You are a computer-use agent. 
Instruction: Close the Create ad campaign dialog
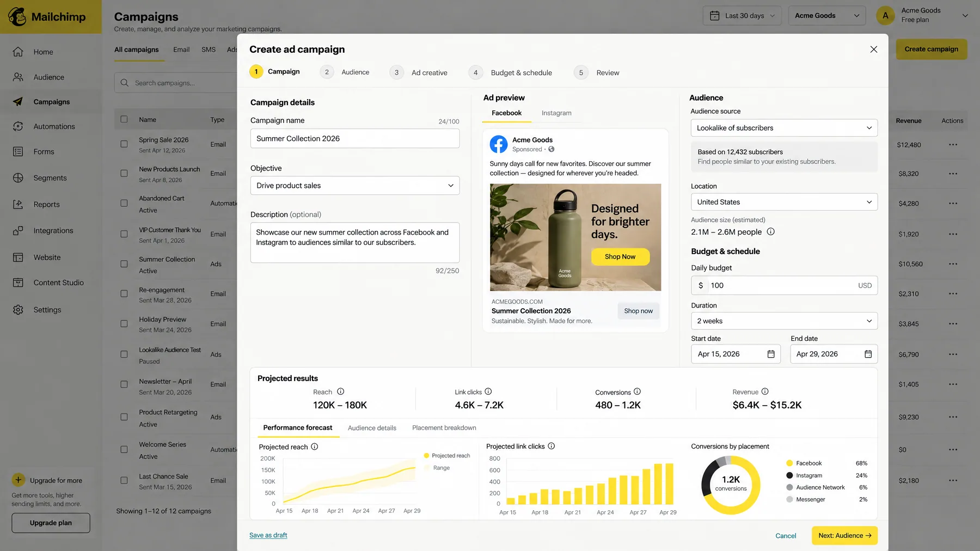click(874, 50)
